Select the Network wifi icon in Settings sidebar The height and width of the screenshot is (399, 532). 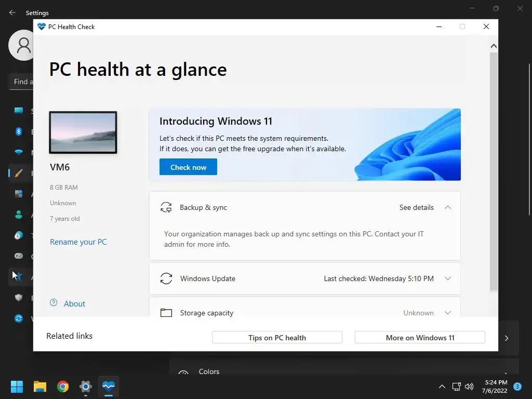[x=19, y=152]
